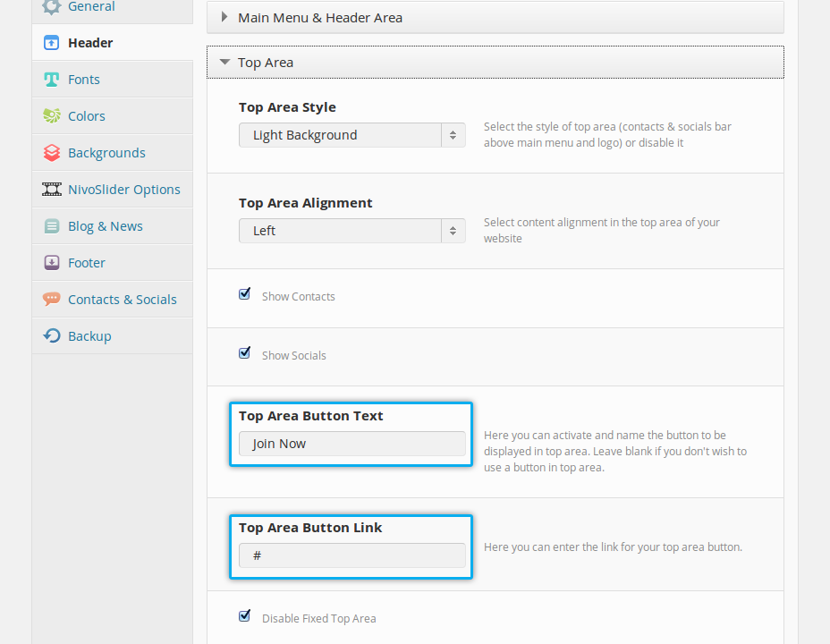This screenshot has height=644, width=830.
Task: Click the Footer icon in sidebar
Action: coord(52,263)
